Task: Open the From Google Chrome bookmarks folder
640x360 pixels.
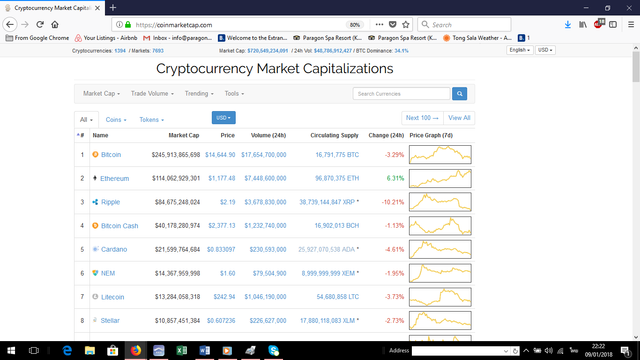Action: point(37,38)
